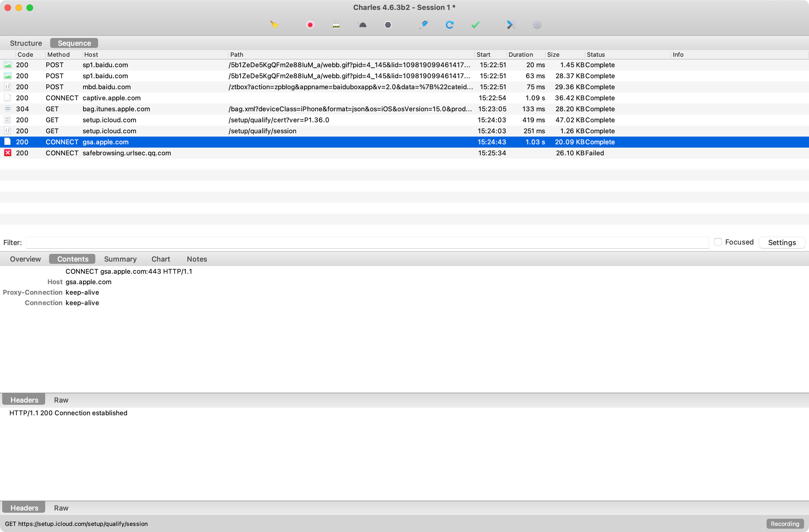Stop recording with the red record button
This screenshot has width=809, height=532.
tap(310, 25)
